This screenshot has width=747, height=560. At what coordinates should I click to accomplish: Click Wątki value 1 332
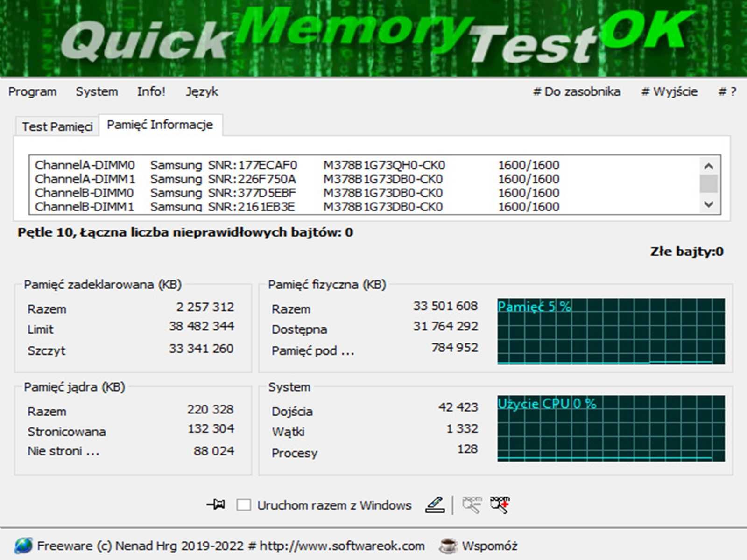click(462, 429)
